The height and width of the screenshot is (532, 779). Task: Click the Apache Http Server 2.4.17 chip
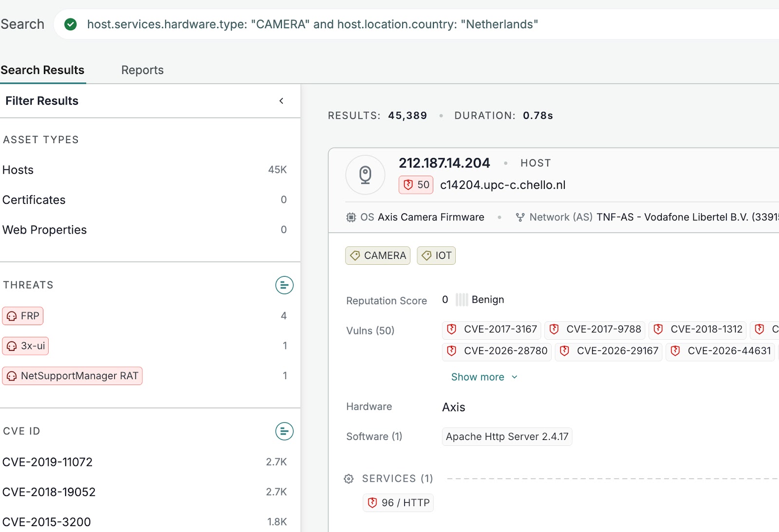[x=507, y=437]
